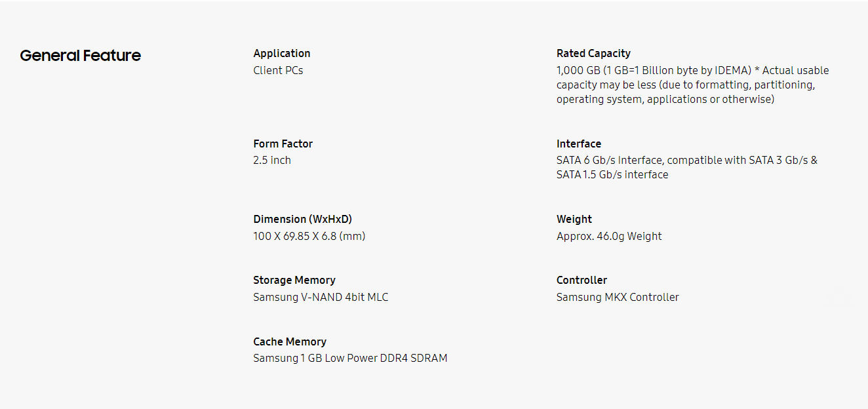Click Samsung V-NAND 4bit MLC value
Image resolution: width=868 pixels, height=409 pixels.
[321, 297]
